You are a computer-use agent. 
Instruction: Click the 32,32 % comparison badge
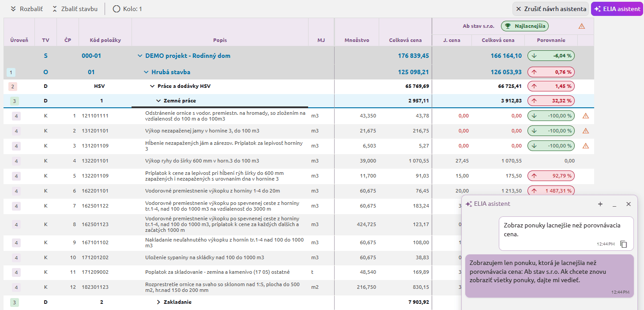coord(551,101)
